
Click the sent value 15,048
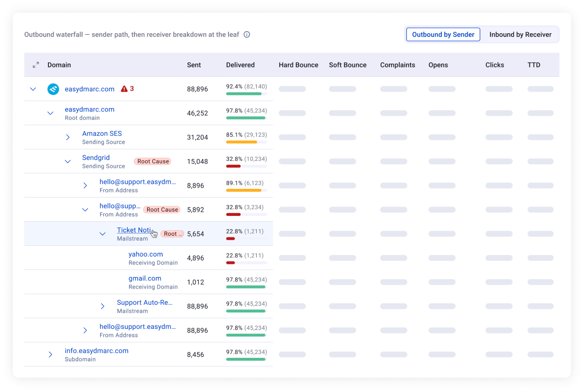[x=198, y=161]
